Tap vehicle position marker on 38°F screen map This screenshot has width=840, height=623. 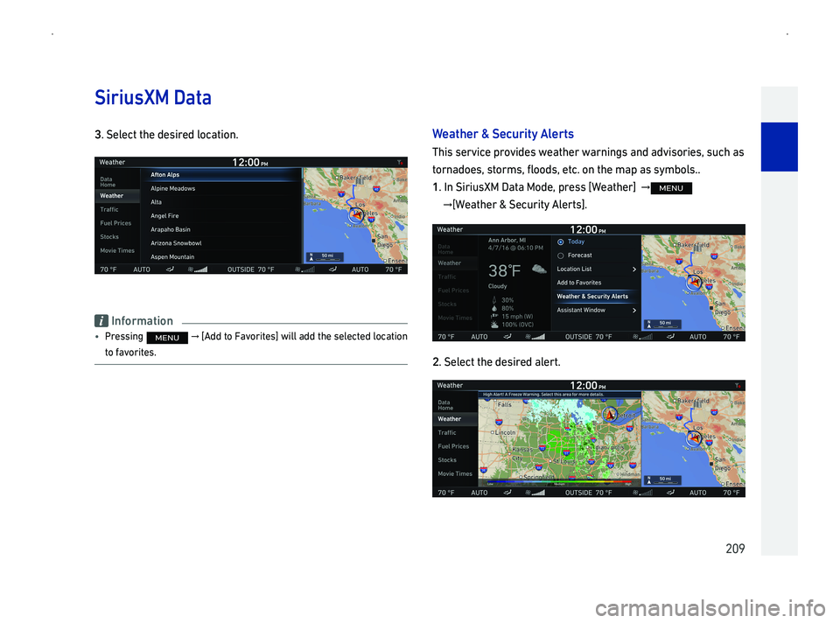point(694,283)
